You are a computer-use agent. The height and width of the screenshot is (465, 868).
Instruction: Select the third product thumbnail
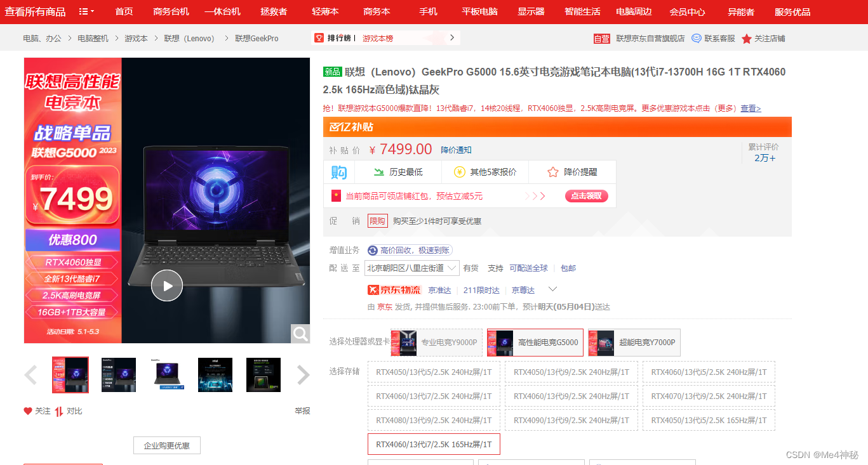(167, 375)
